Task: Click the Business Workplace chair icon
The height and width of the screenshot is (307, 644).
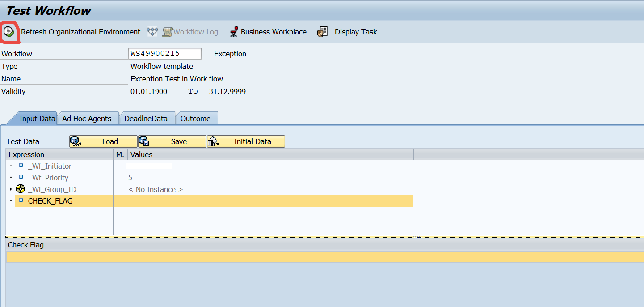Action: (234, 32)
